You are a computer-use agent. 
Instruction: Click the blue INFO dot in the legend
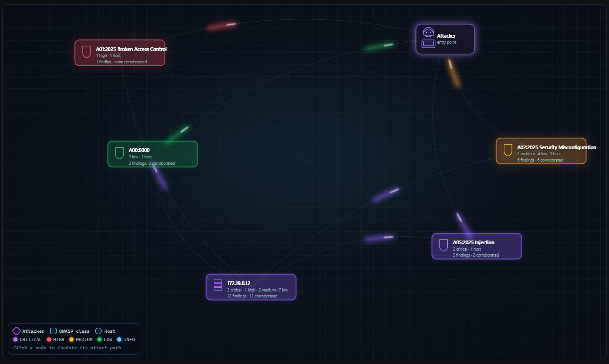[119, 340]
